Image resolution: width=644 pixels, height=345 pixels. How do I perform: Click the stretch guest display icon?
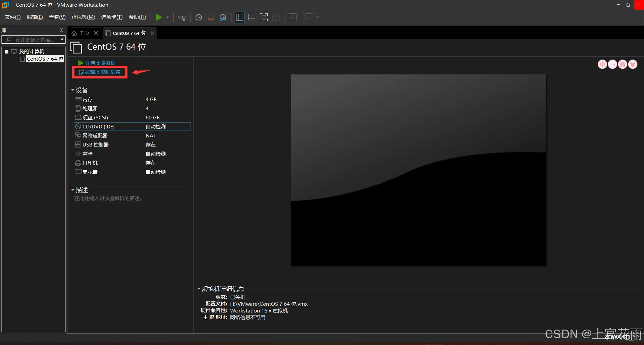309,17
